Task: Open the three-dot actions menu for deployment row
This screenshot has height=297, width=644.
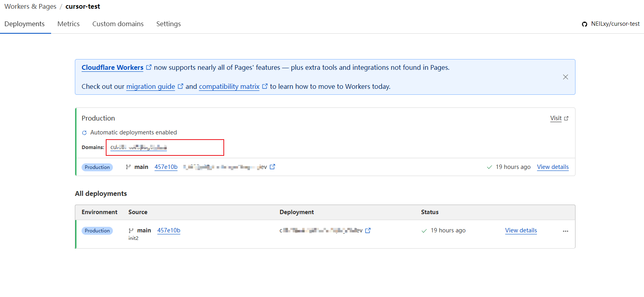Action: click(x=566, y=231)
